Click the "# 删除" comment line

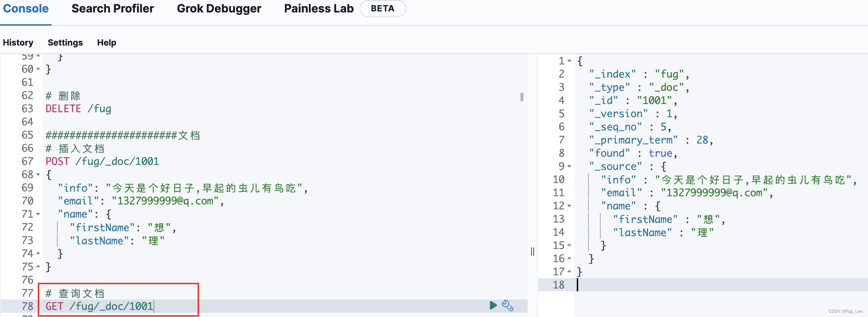coord(63,95)
